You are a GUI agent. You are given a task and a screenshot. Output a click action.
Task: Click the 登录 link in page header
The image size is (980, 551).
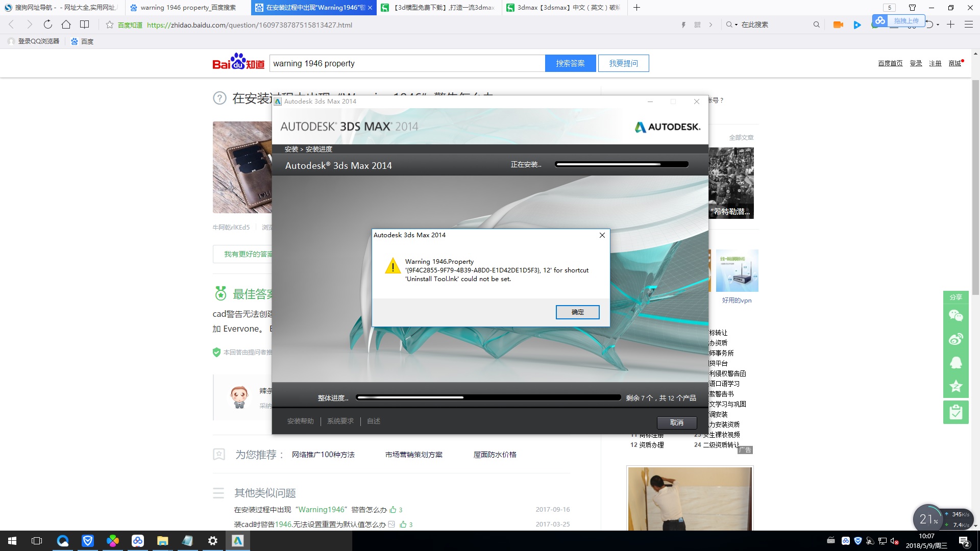click(x=916, y=63)
